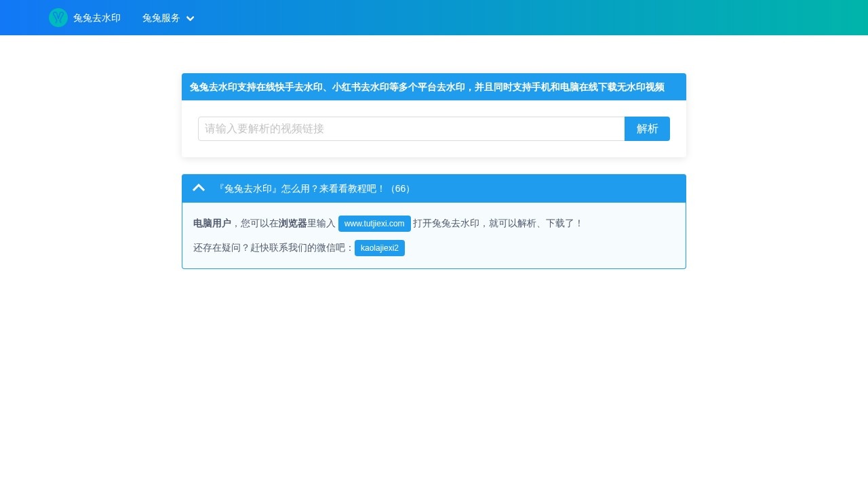Click the kaolajiexi2 WeChat badge
Image resolution: width=868 pixels, height=488 pixels.
point(379,248)
